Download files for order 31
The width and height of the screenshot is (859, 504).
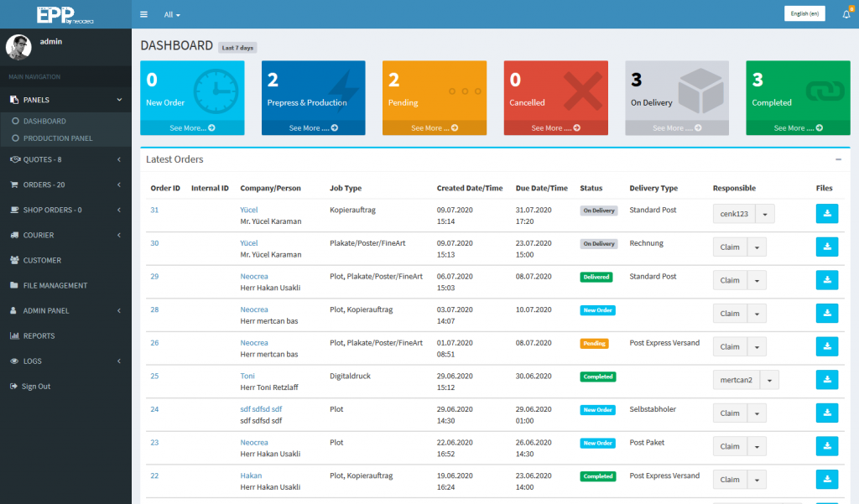click(x=826, y=214)
